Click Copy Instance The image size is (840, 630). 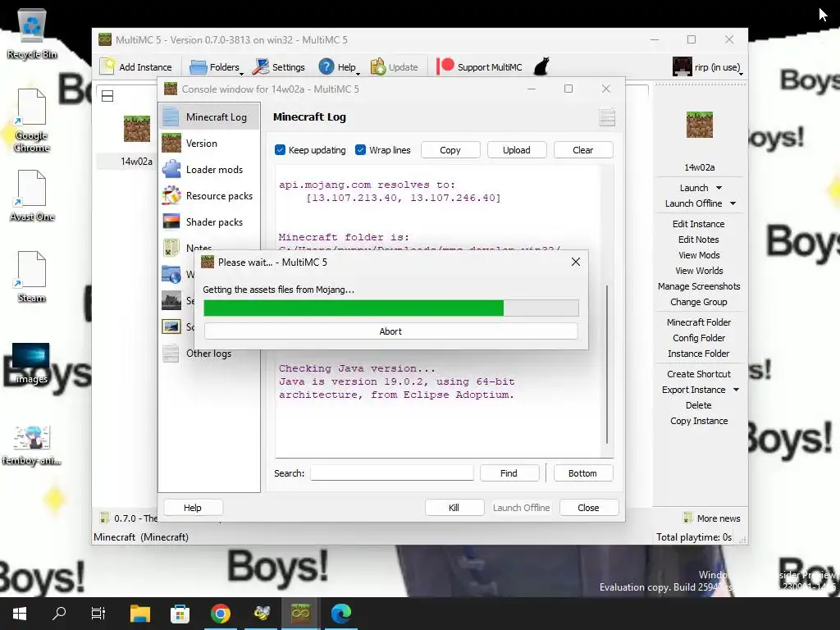click(699, 421)
